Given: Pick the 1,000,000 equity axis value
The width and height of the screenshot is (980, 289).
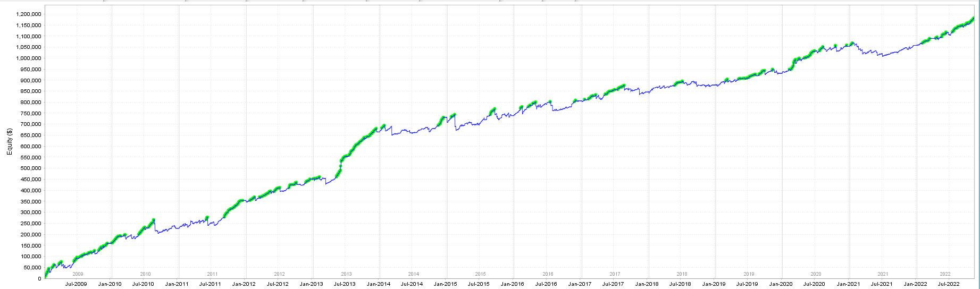Looking at the screenshot, I should click(x=28, y=58).
